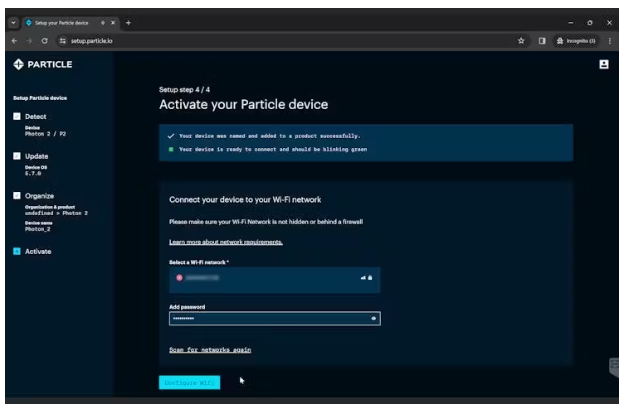
Task: Click the green blinking status square
Action: click(x=171, y=149)
